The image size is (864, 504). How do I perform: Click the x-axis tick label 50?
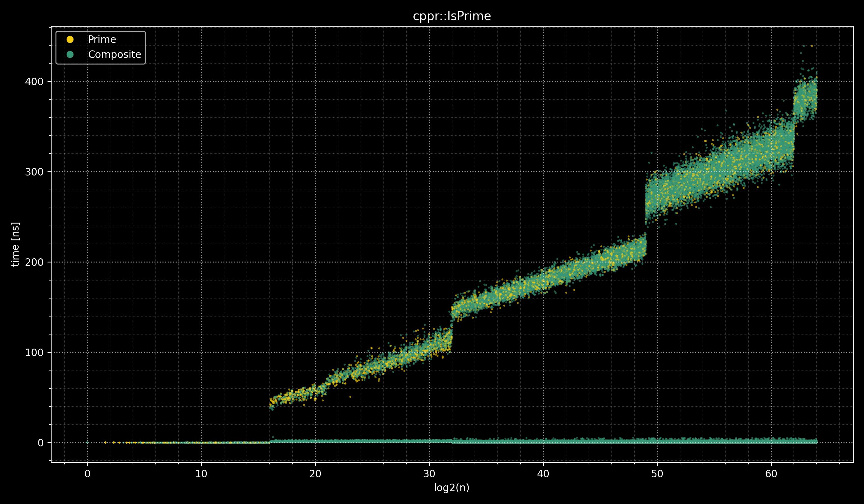coord(657,473)
